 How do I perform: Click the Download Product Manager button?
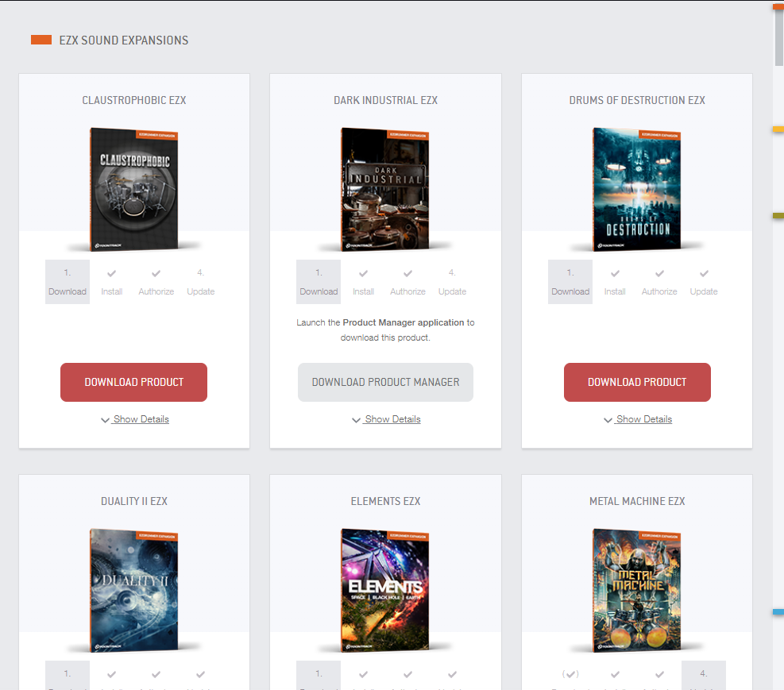tap(385, 382)
